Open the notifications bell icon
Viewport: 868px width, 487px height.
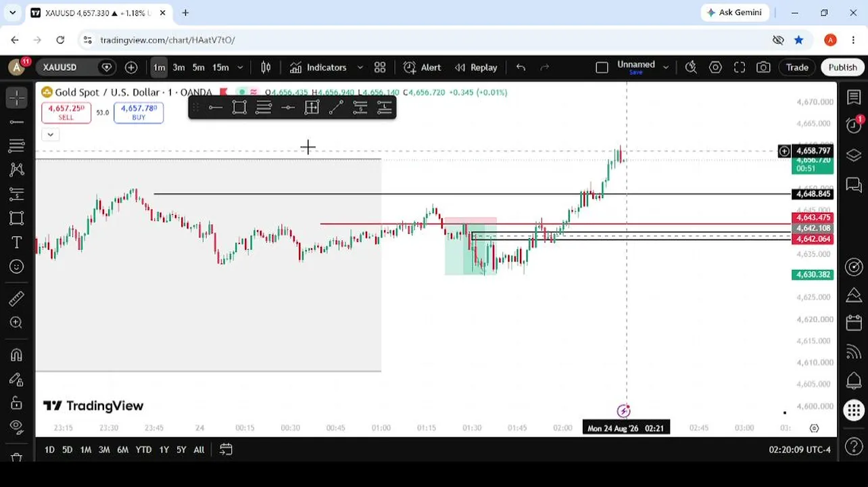[x=854, y=380]
